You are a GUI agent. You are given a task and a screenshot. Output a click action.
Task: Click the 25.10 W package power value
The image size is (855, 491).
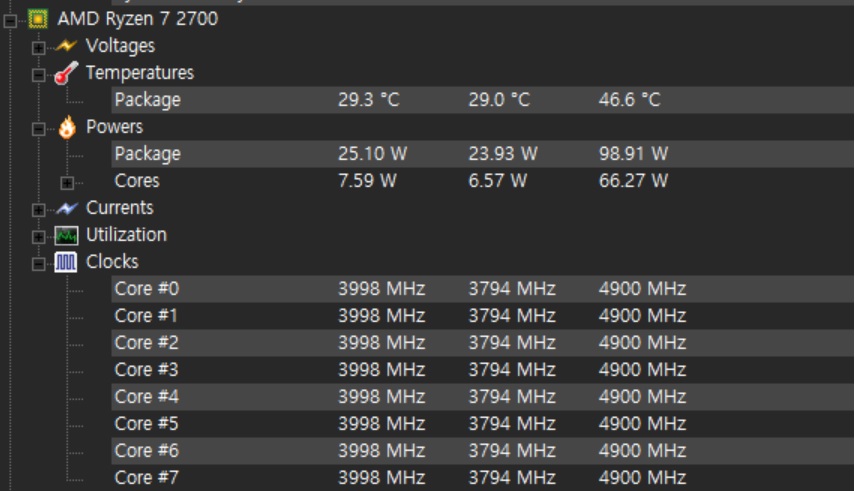pyautogui.click(x=372, y=154)
